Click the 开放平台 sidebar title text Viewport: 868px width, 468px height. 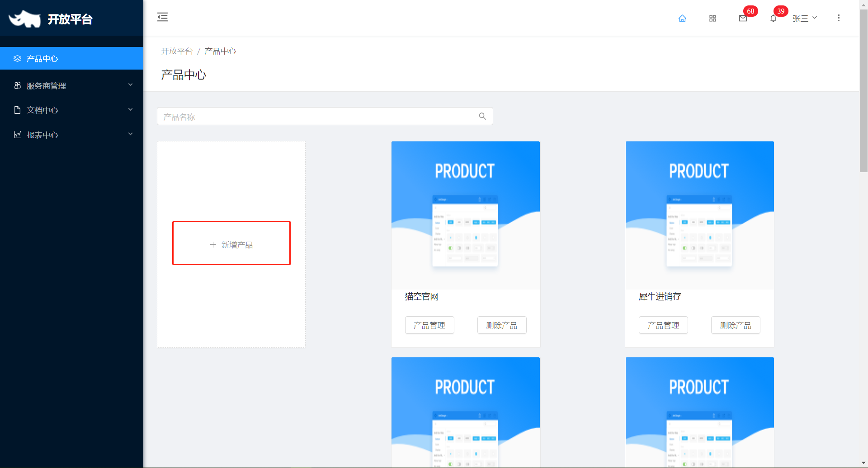coord(70,19)
